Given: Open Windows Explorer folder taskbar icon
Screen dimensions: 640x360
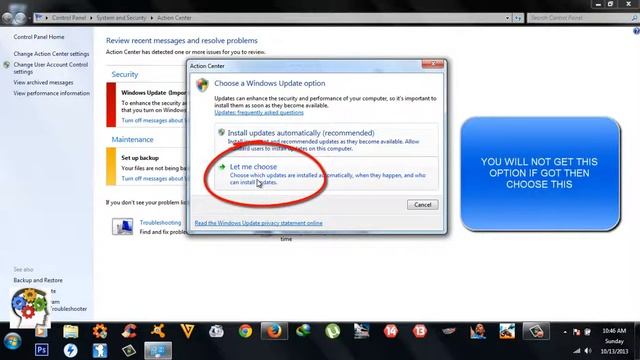Looking at the screenshot, I should 71,331.
